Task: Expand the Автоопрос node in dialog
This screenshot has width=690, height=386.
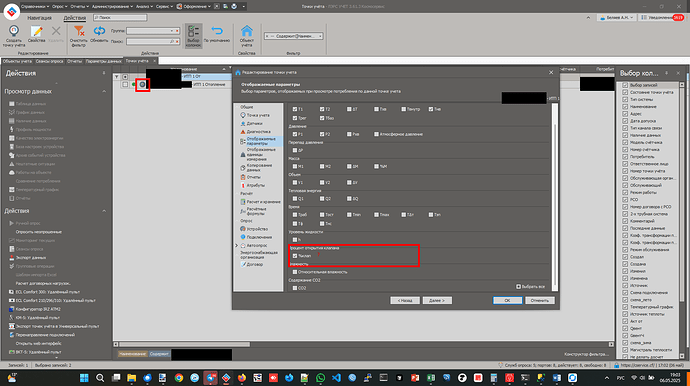Action: pyautogui.click(x=236, y=245)
